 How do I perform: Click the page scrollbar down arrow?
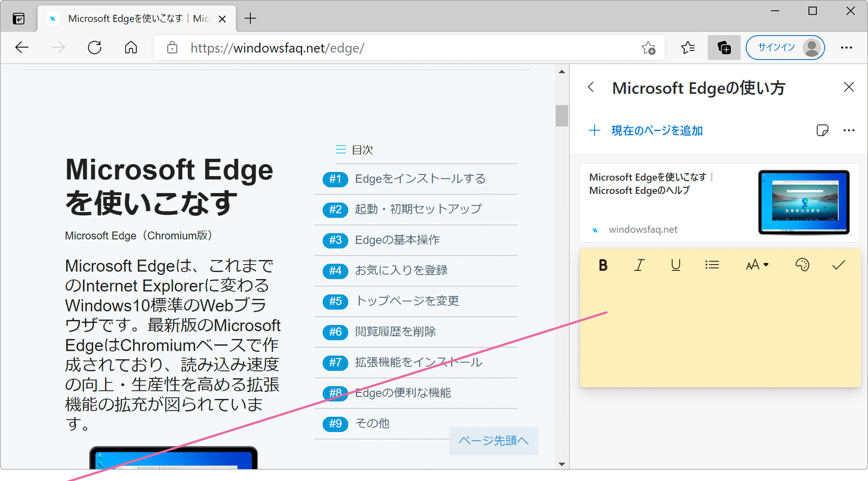tap(561, 464)
